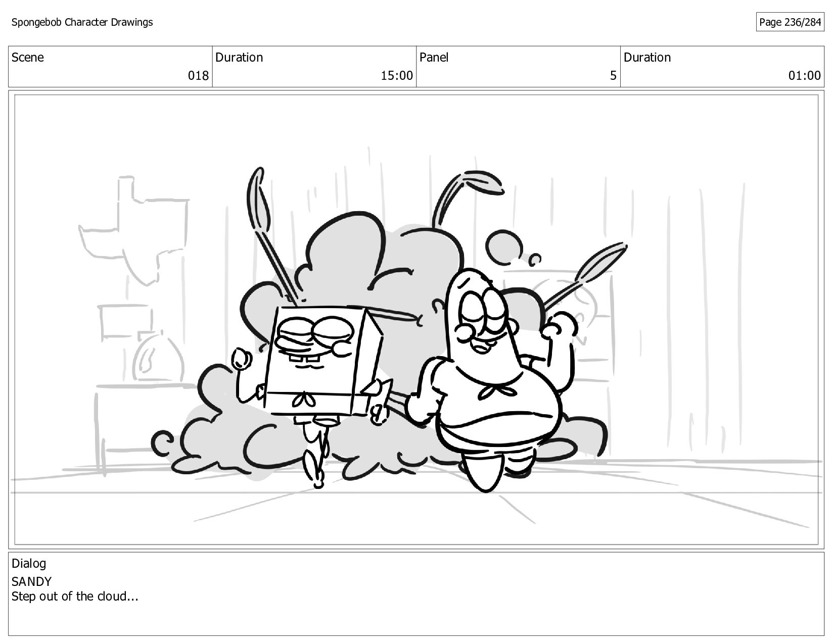Click the 'Spongebob Character Drawings' title text

[x=82, y=22]
